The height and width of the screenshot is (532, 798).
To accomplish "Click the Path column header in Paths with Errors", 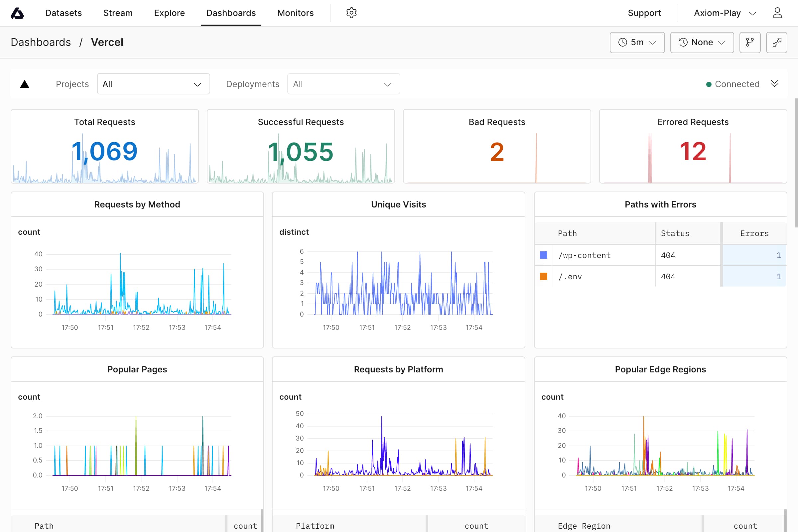I will click(595, 233).
